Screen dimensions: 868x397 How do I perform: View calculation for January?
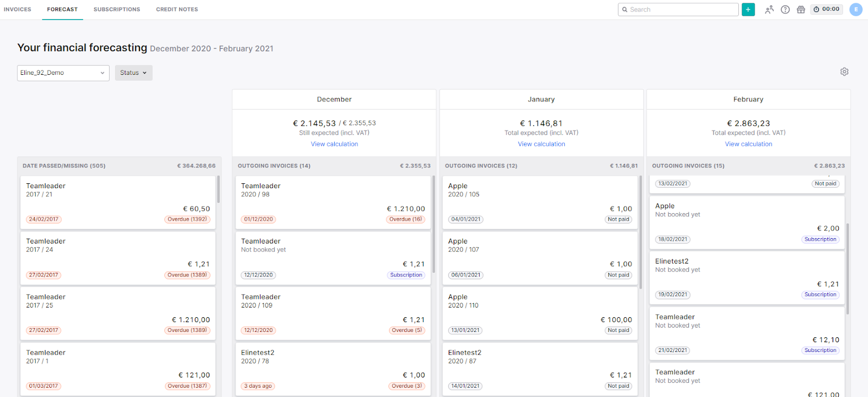click(541, 144)
